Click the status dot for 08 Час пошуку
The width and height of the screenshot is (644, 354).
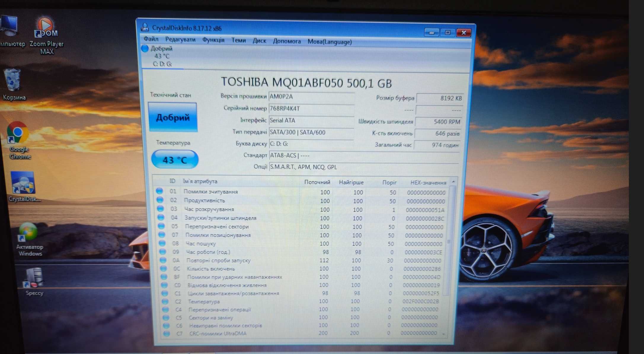tap(162, 243)
